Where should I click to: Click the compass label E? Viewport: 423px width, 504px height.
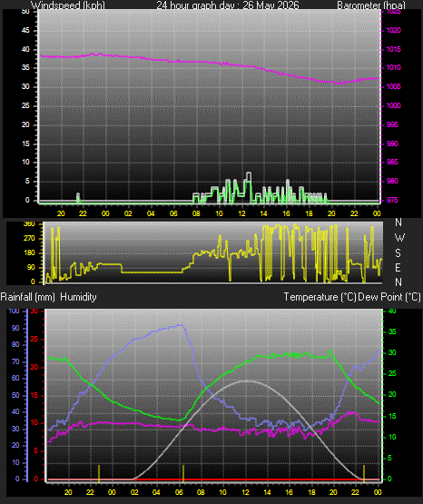point(398,267)
